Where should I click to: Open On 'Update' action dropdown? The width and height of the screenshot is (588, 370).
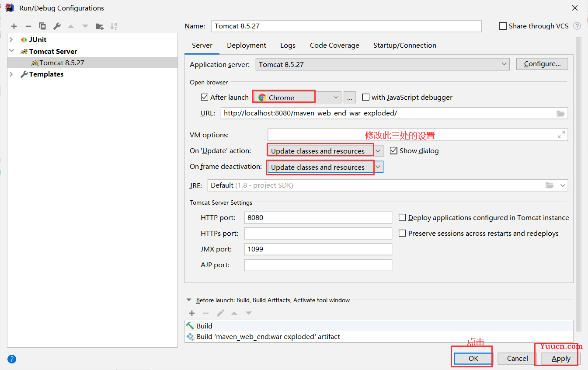click(x=325, y=150)
